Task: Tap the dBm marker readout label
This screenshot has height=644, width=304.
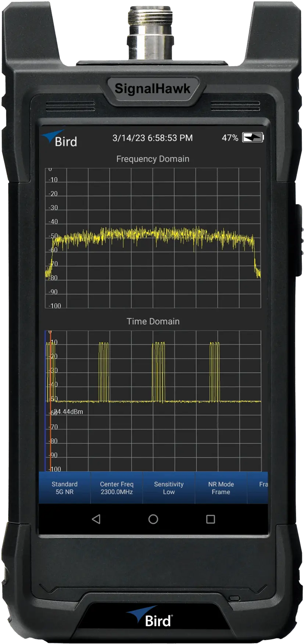Action: [68, 412]
